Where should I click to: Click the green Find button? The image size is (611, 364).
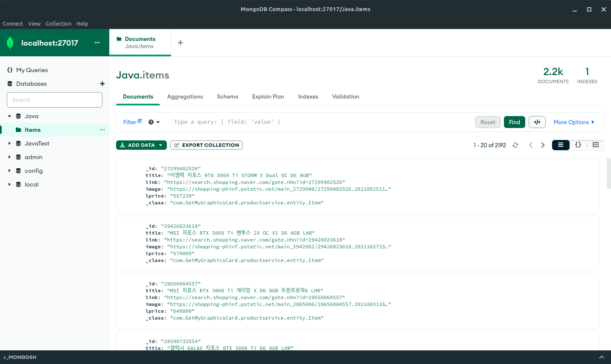tap(514, 122)
